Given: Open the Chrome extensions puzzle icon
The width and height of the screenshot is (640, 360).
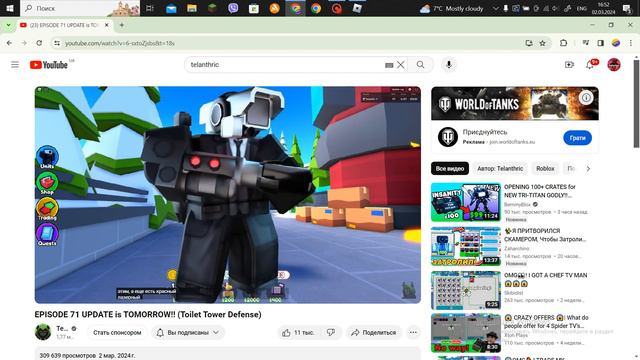Looking at the screenshot, I should (x=563, y=43).
